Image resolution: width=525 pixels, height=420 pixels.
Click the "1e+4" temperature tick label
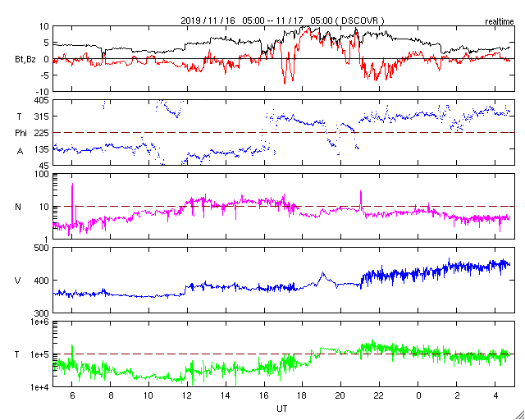pyautogui.click(x=40, y=387)
